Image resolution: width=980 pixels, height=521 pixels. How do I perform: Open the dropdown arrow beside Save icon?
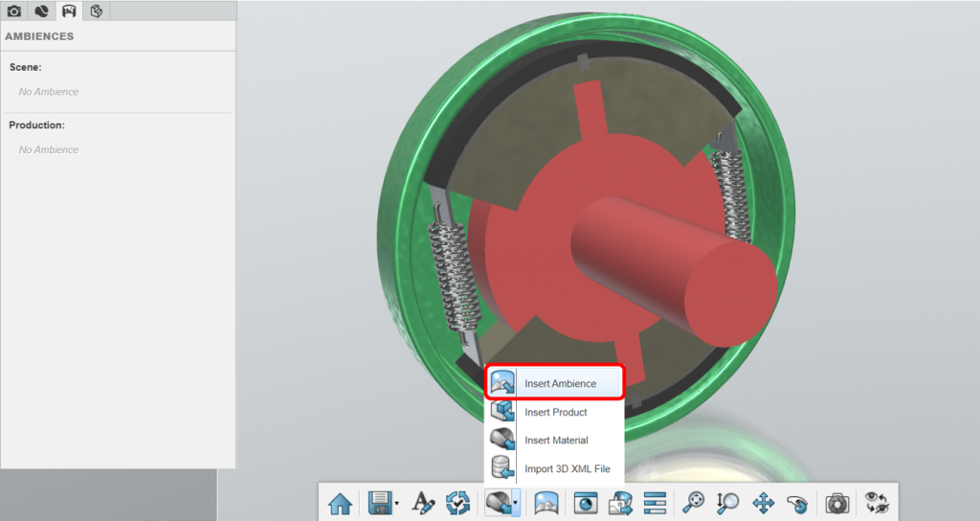tap(397, 503)
